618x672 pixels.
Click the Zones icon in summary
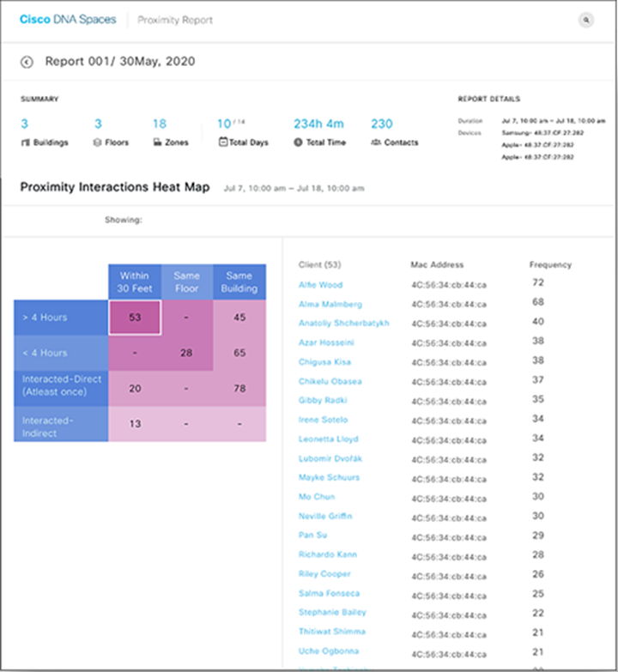click(157, 142)
